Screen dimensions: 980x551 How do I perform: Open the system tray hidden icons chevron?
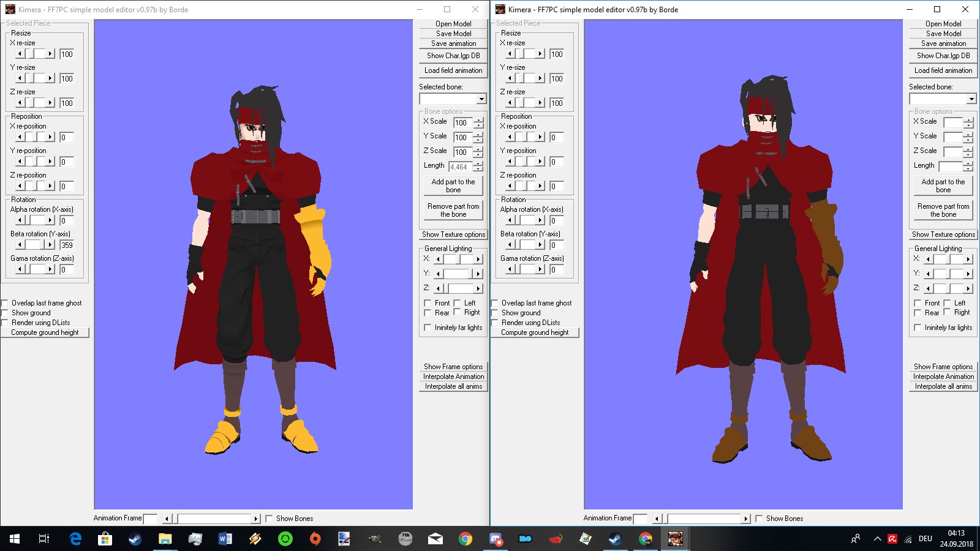(x=877, y=539)
